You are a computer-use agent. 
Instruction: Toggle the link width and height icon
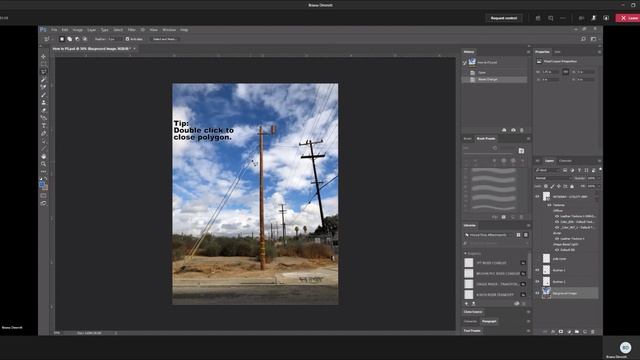pos(565,72)
